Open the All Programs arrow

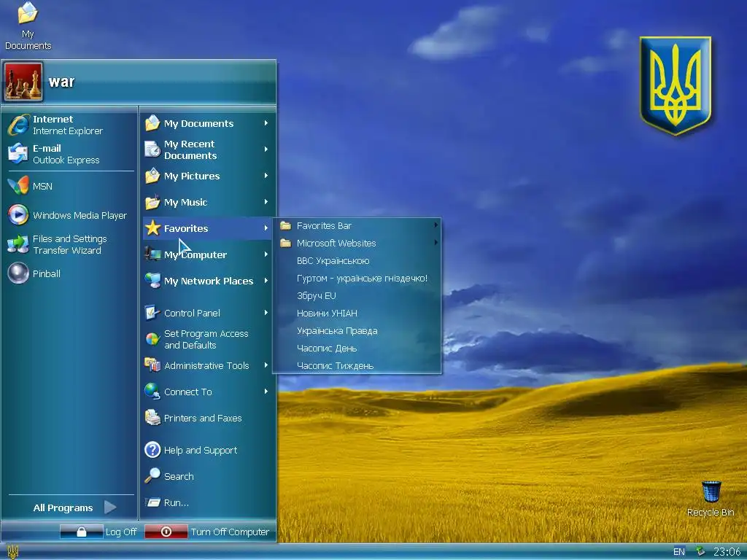coord(110,507)
